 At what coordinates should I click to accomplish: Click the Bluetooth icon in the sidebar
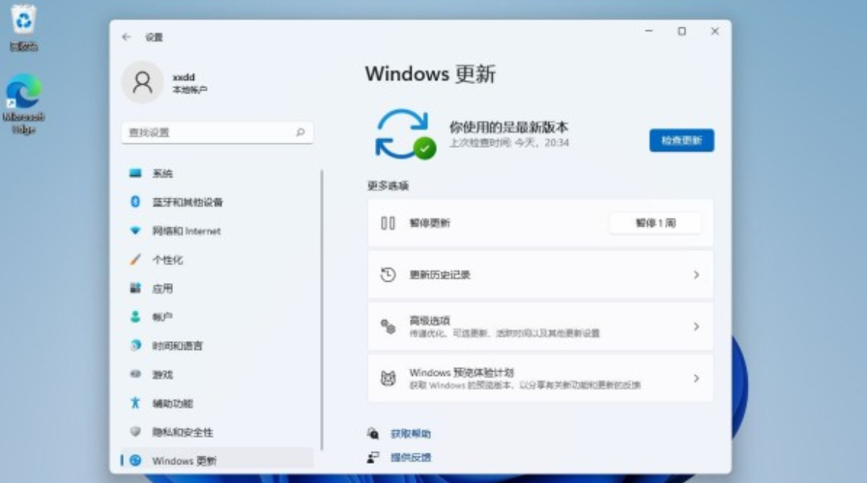click(x=135, y=201)
